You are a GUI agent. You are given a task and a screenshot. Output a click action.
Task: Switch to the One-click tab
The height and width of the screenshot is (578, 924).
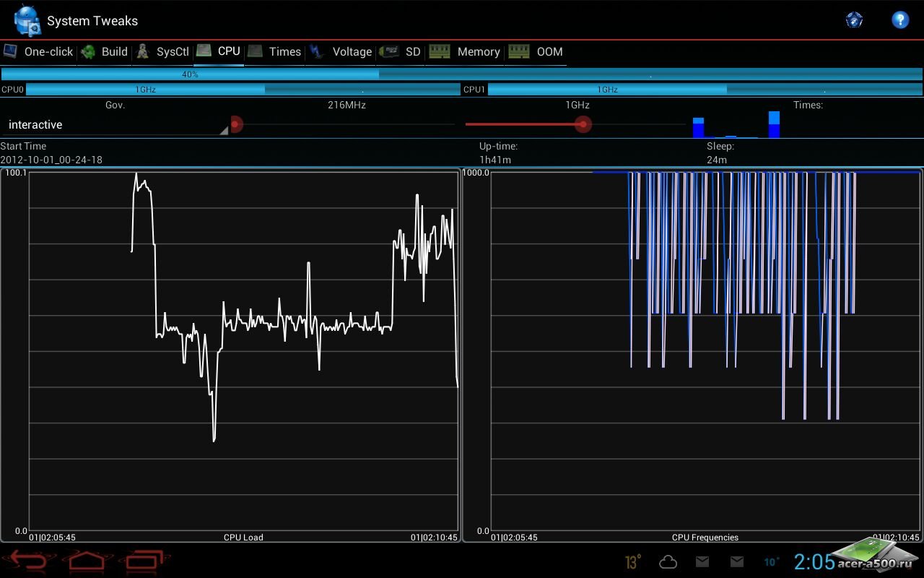[x=40, y=52]
